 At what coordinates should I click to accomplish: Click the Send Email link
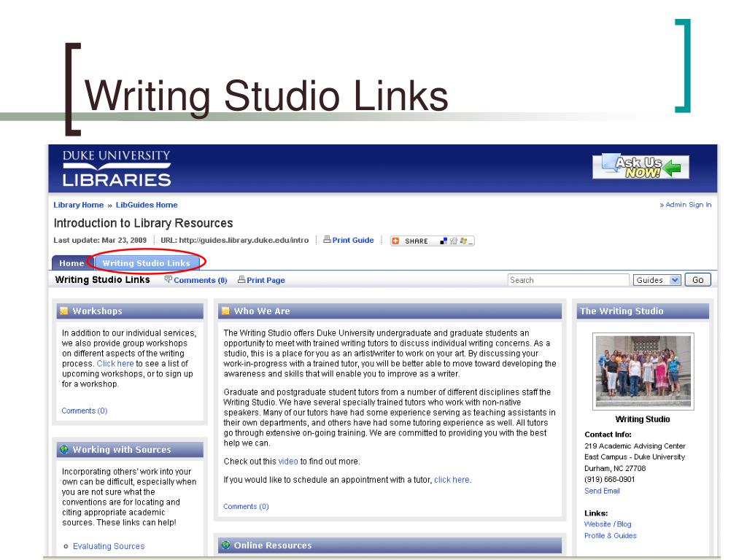click(602, 491)
